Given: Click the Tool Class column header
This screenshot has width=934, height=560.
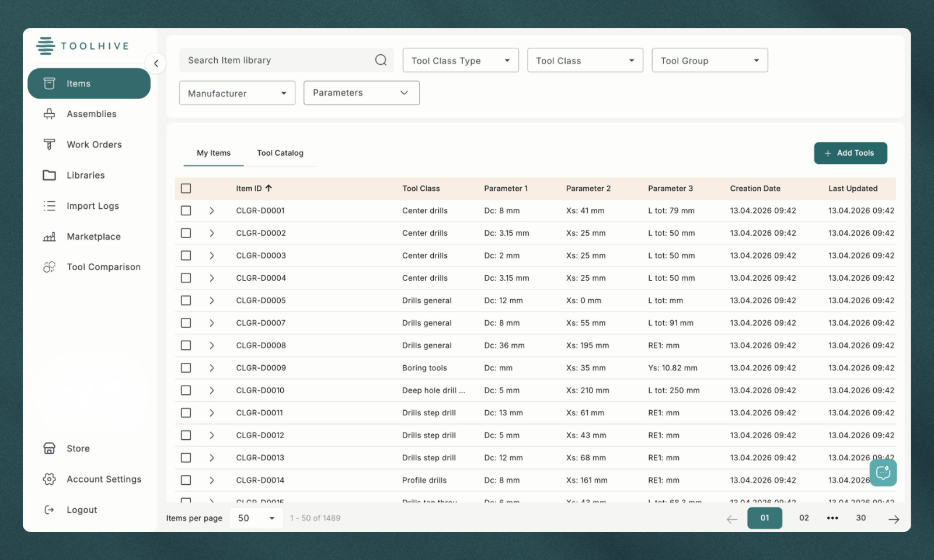Looking at the screenshot, I should [421, 188].
